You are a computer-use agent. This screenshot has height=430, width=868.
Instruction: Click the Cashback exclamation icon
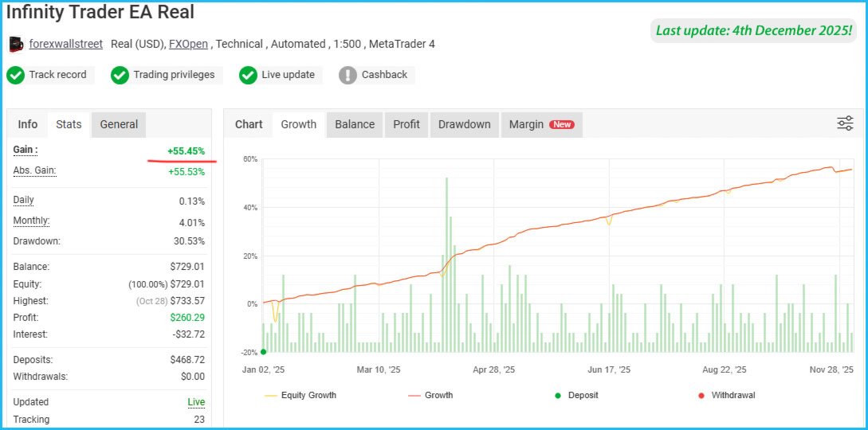click(x=348, y=75)
